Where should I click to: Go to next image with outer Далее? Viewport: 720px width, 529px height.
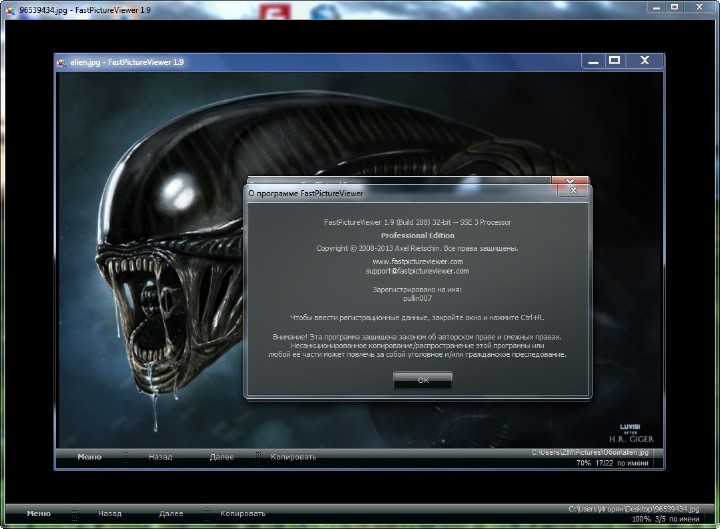(171, 513)
